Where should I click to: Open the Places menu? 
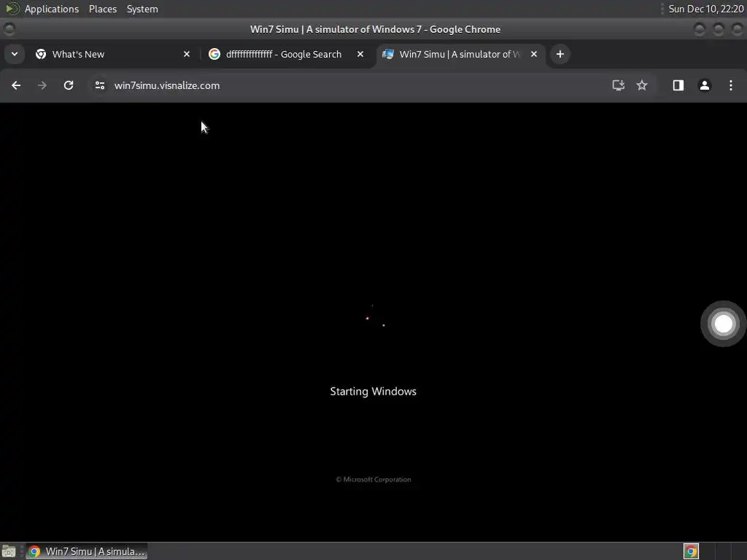pos(102,9)
